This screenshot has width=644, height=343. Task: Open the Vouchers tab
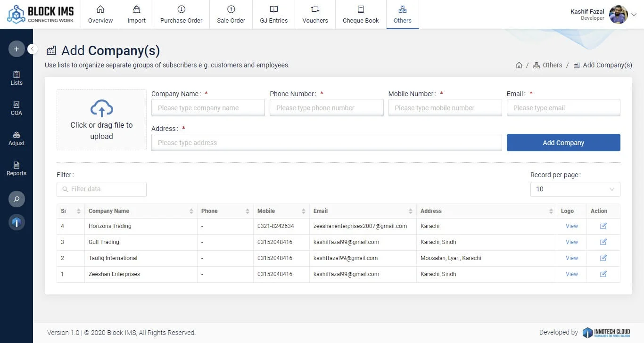coord(315,15)
